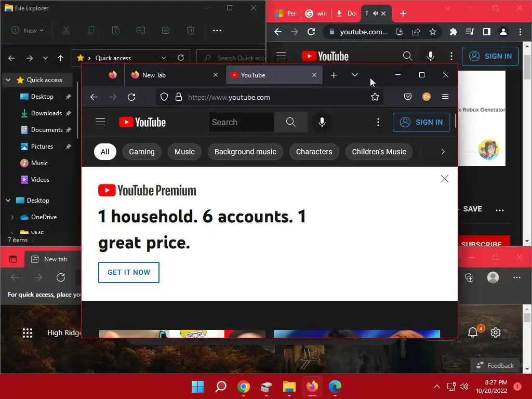Select Chrome Downloads tab
The height and width of the screenshot is (399, 532).
347,14
